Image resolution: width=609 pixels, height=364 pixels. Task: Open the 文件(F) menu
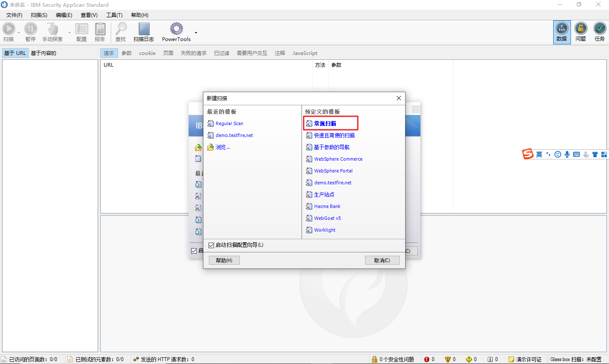pyautogui.click(x=14, y=15)
